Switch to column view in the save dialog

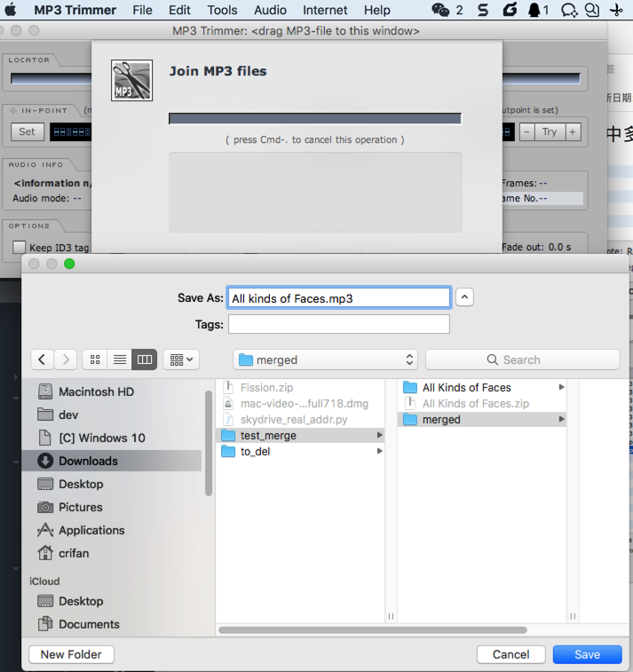[145, 360]
